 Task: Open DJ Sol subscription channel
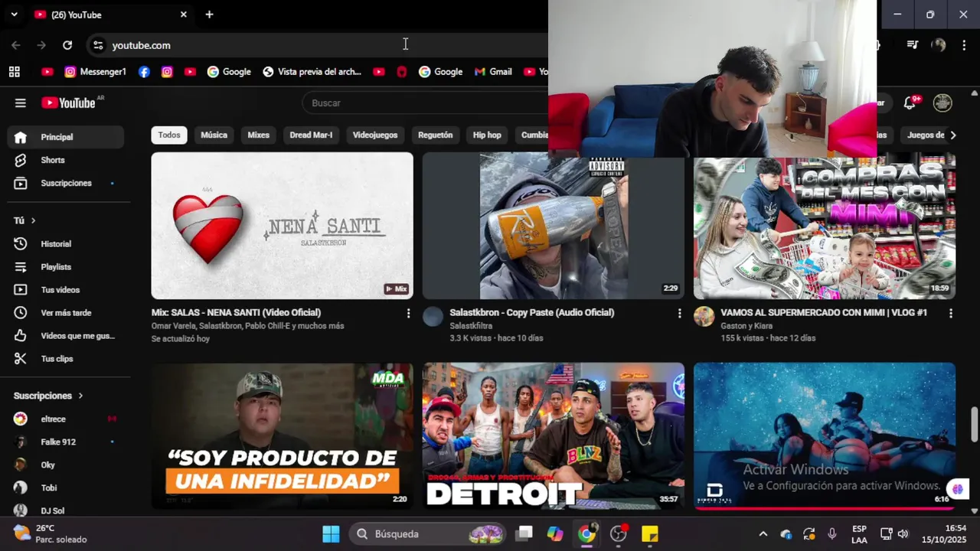tap(66, 510)
